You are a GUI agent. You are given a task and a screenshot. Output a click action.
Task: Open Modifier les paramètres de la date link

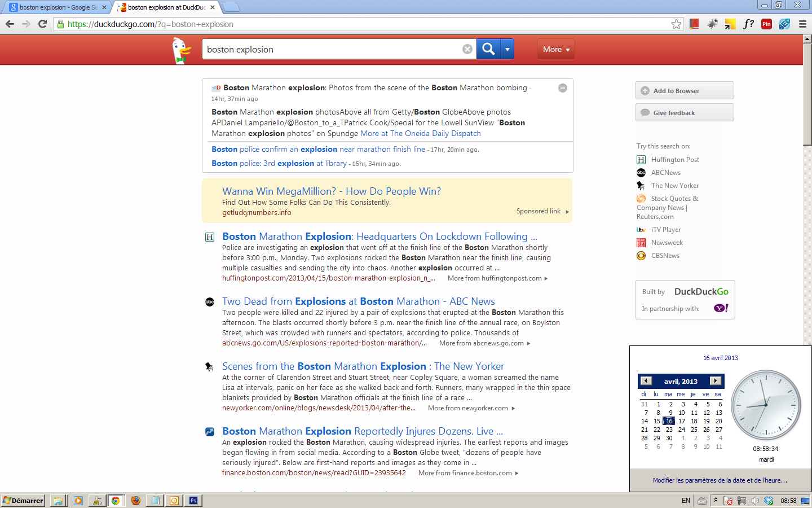720,480
